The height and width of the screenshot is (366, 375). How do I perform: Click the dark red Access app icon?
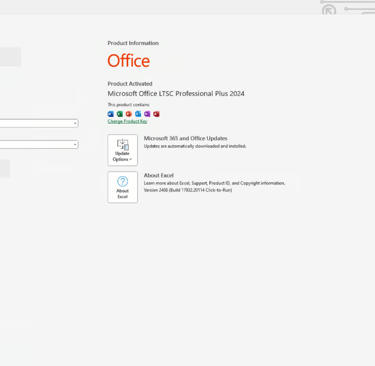click(x=156, y=114)
